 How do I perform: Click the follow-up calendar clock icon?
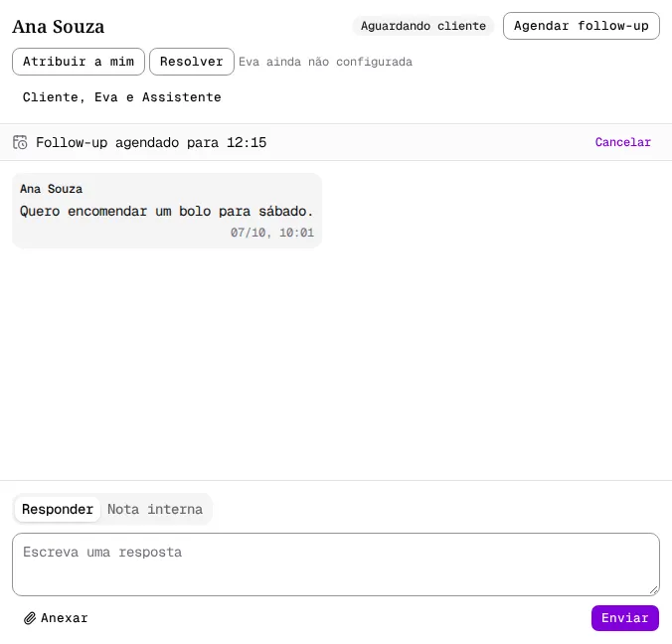(x=20, y=142)
